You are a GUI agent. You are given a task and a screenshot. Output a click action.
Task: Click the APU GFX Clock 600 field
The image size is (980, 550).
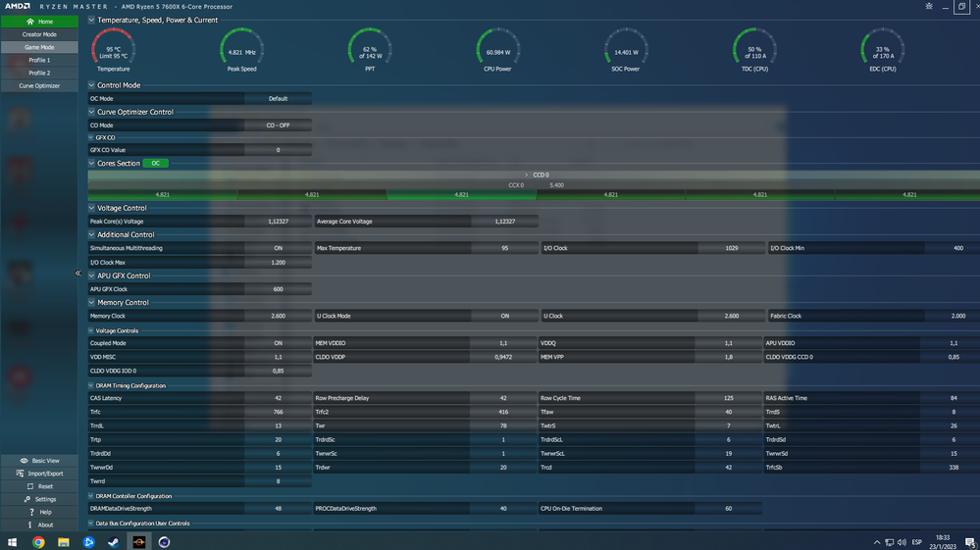click(279, 289)
